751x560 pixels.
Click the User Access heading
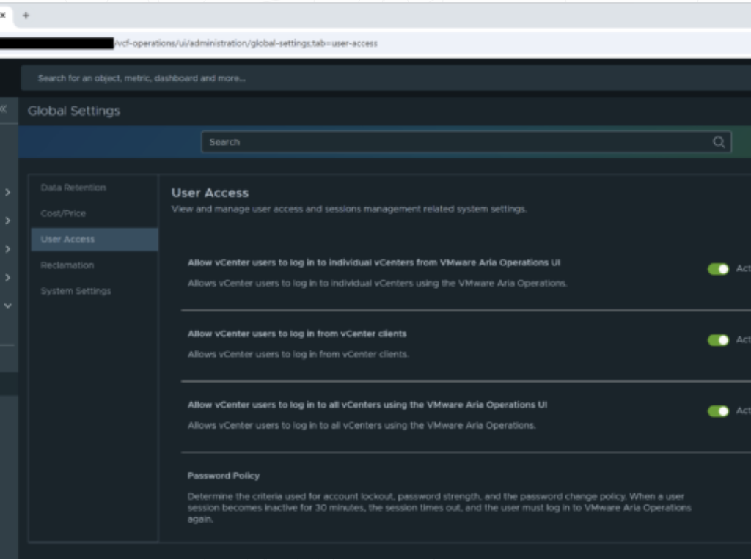pos(210,193)
